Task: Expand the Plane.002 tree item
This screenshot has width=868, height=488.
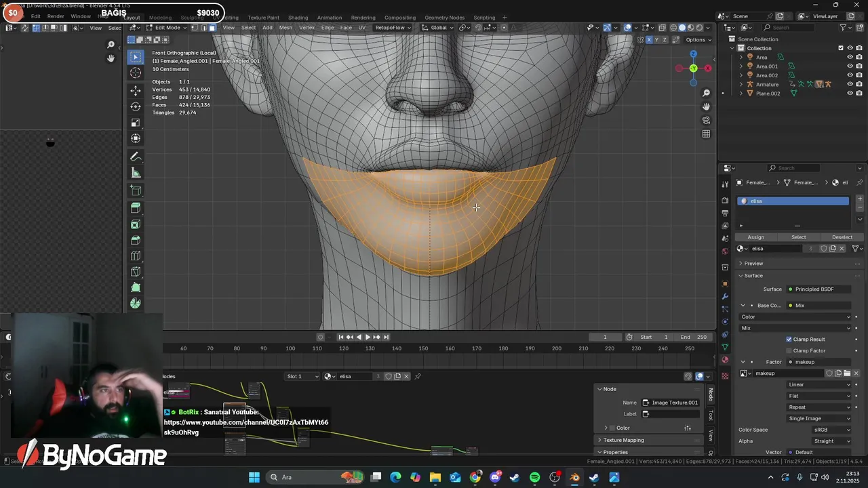Action: pyautogui.click(x=741, y=94)
